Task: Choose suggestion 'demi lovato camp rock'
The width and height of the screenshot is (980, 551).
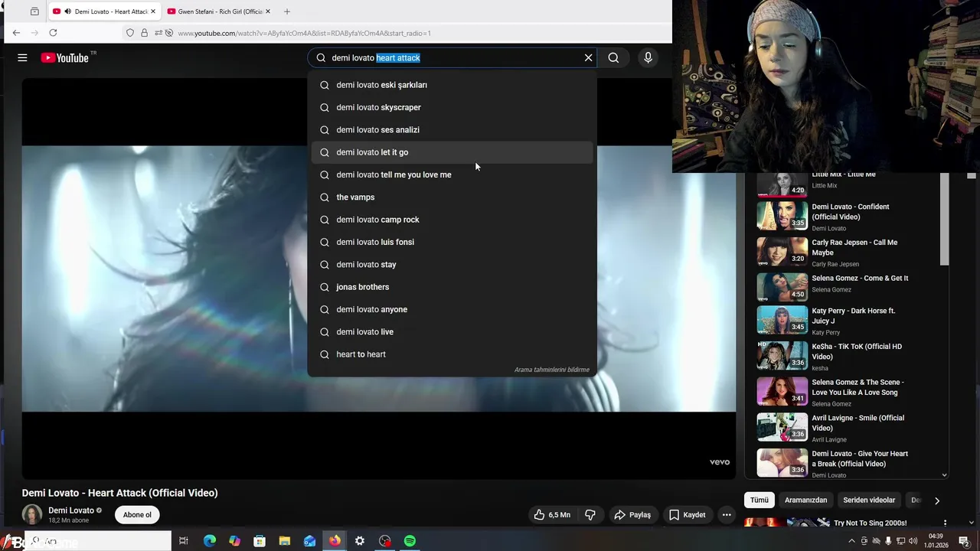Action: coord(452,220)
